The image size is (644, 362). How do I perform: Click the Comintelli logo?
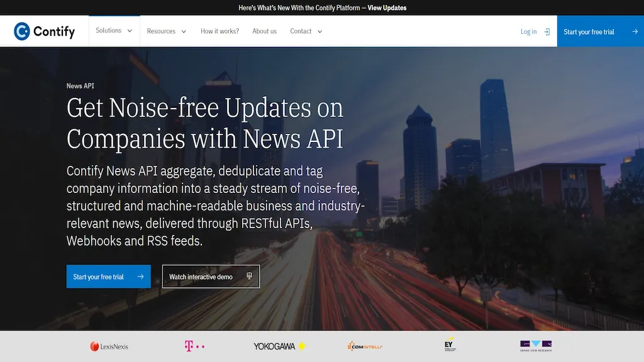click(365, 346)
